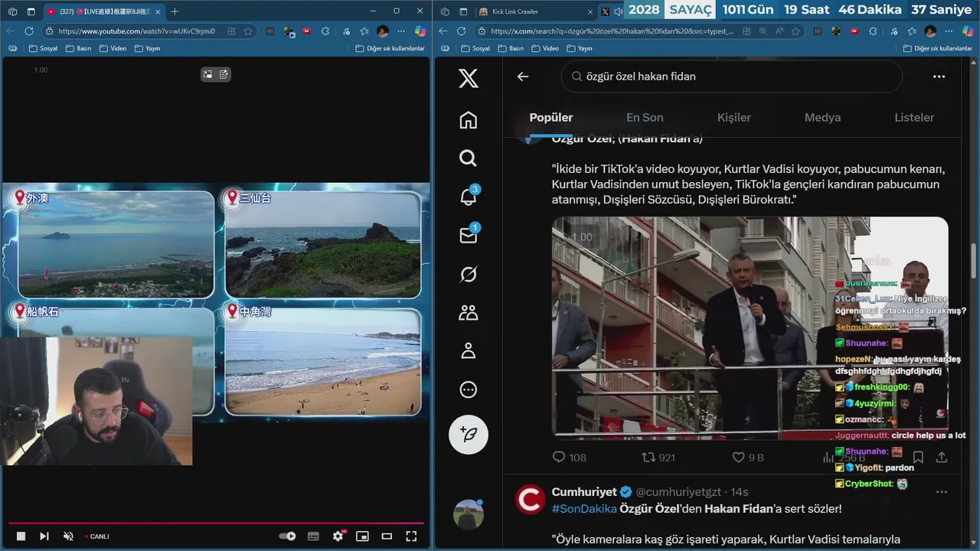Toggle YouTube autoplay switch
Image resolution: width=980 pixels, height=551 pixels.
point(287,536)
